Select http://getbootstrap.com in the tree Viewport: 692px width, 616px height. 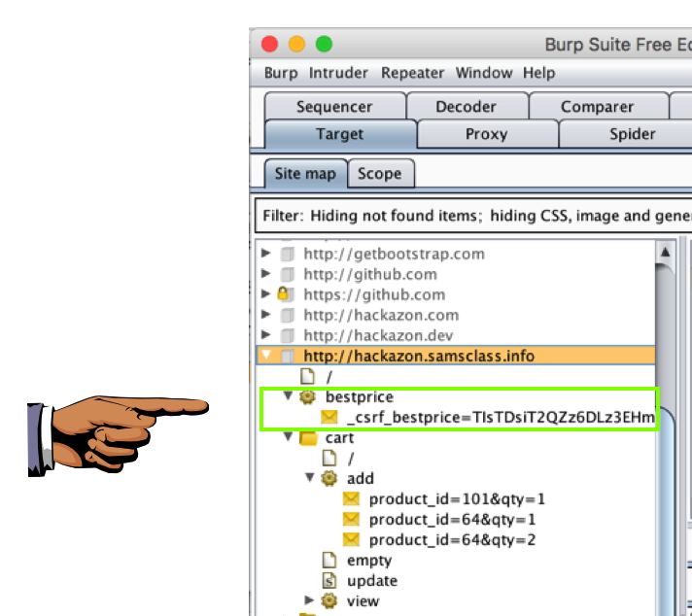click(394, 254)
